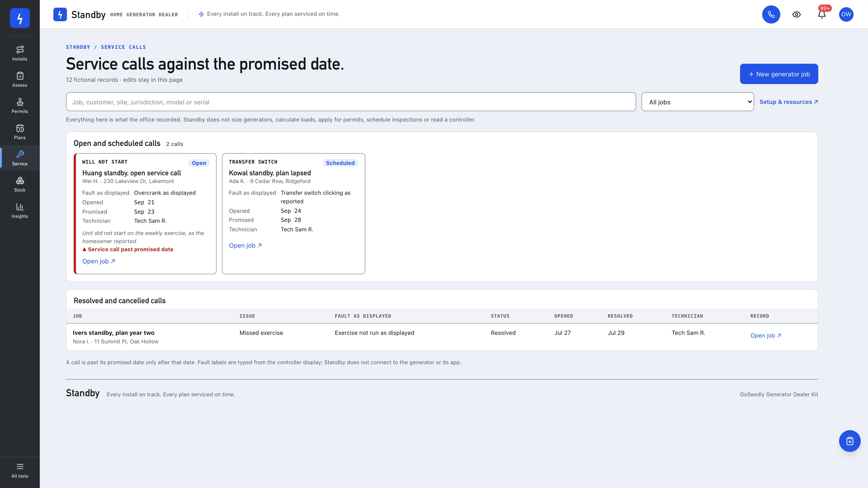This screenshot has width=868, height=488.
Task: Click the phone call button
Action: tap(771, 14)
